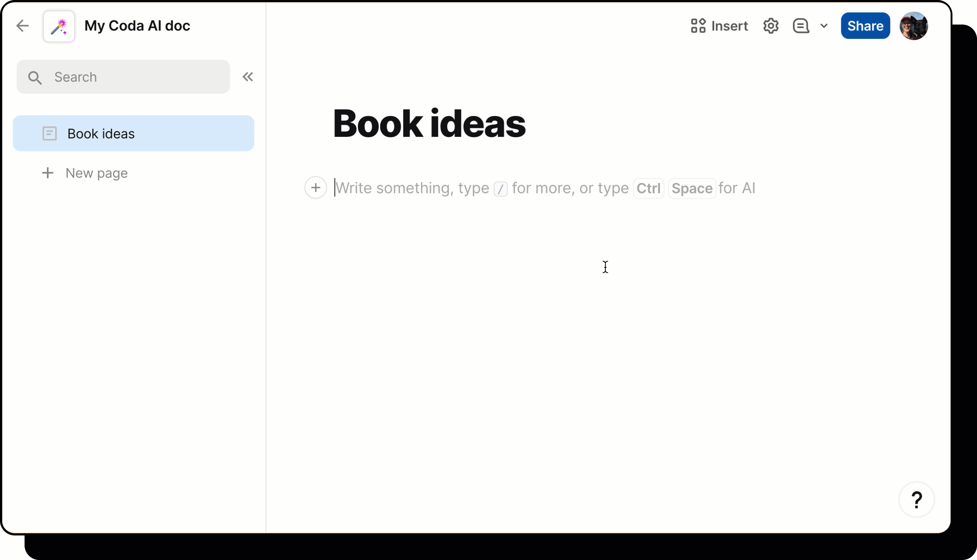
Task: Expand options next to the chat icon
Action: click(x=823, y=26)
